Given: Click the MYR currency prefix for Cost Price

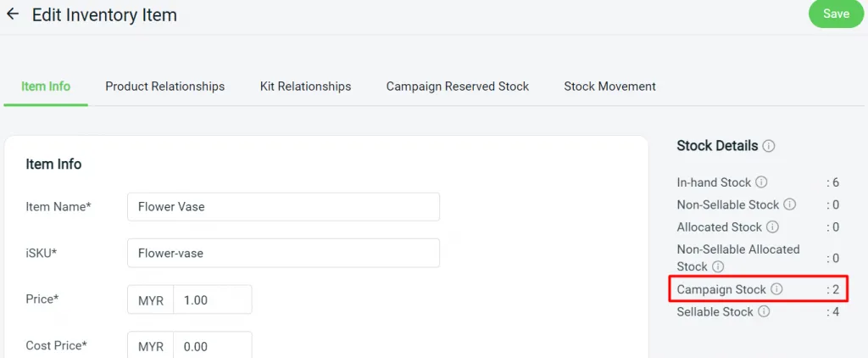Looking at the screenshot, I should (x=150, y=345).
